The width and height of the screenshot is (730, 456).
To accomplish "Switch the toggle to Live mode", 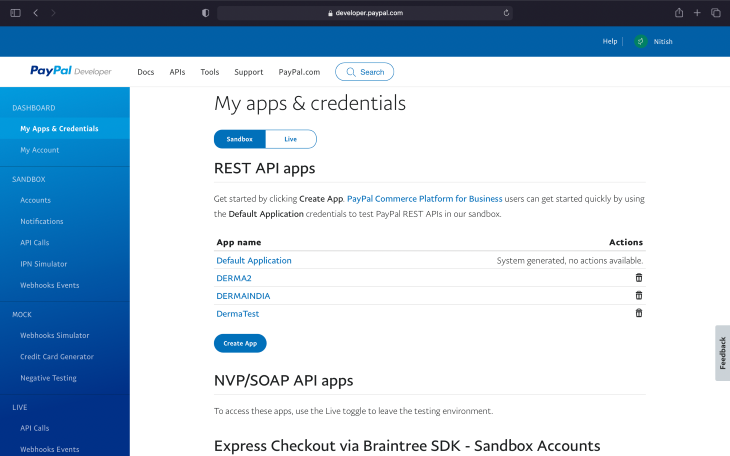I will click(291, 139).
